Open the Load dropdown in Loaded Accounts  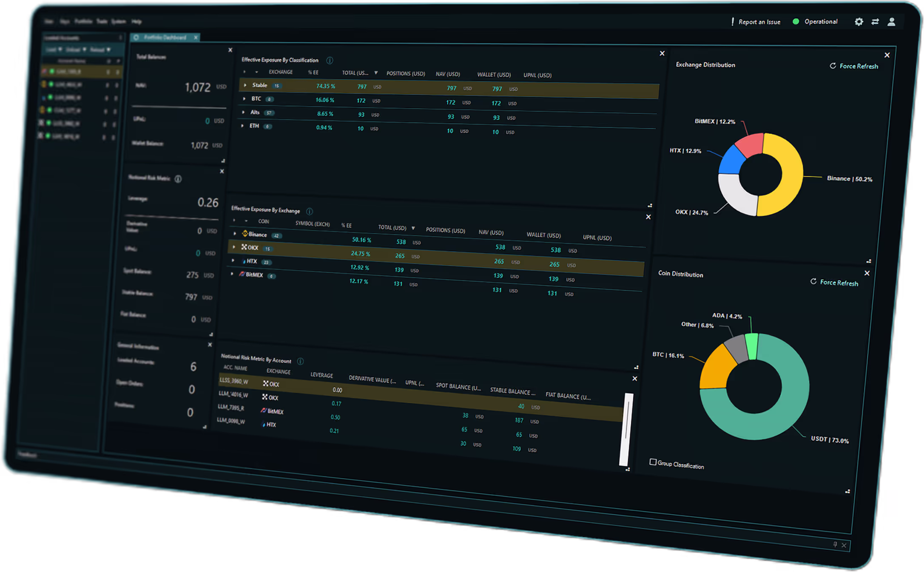click(54, 50)
